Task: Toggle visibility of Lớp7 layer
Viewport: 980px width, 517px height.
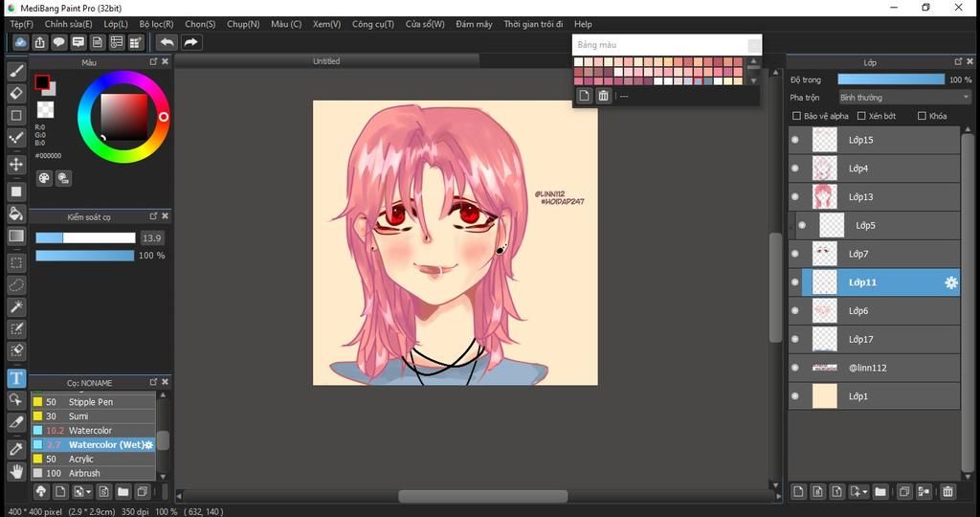Action: click(795, 254)
